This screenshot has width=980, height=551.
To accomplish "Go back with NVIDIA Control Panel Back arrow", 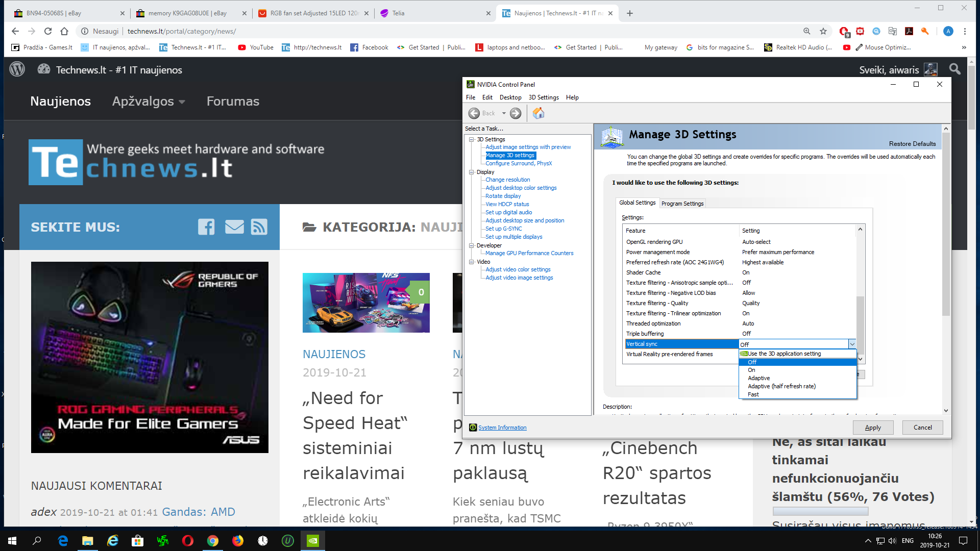I will (474, 113).
